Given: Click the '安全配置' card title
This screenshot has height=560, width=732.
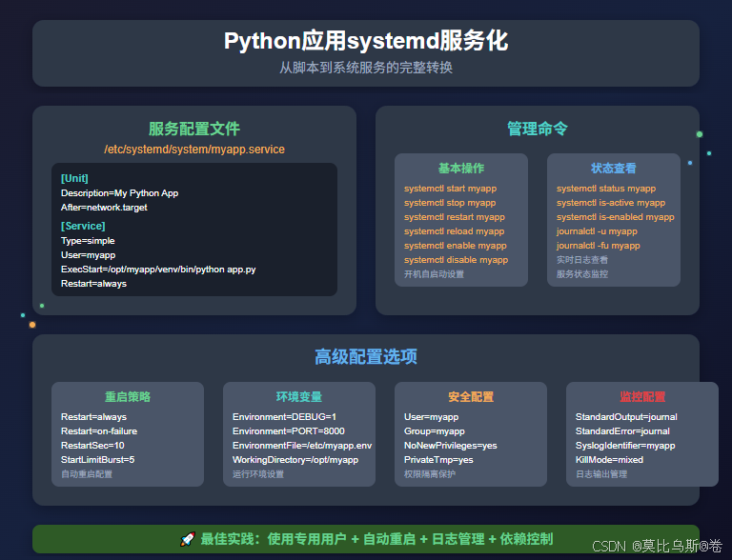Looking at the screenshot, I should (471, 396).
